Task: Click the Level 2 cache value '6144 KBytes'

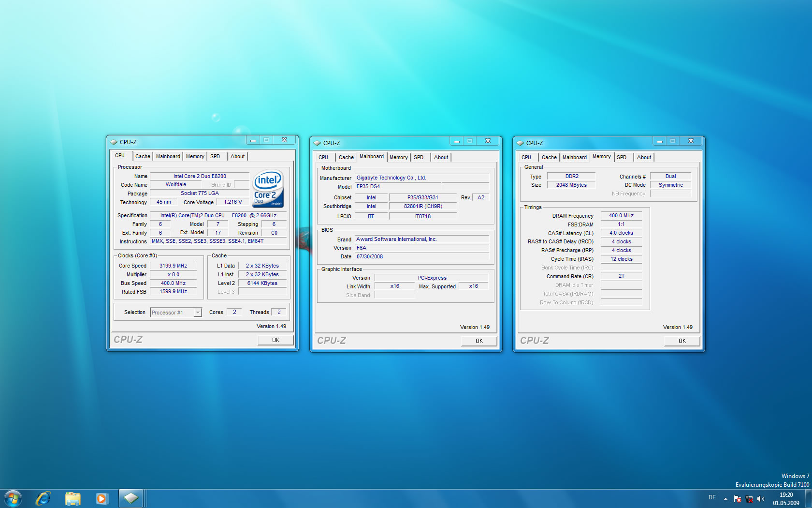Action: click(262, 283)
